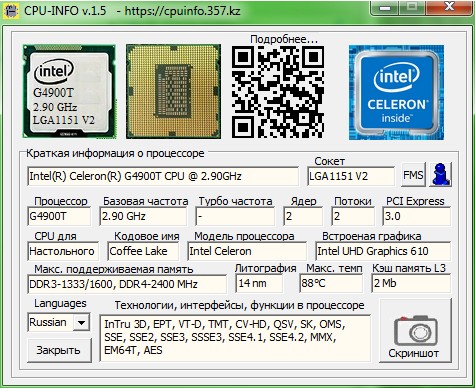475x389 pixels.
Task: Select the processor full name field
Action: coord(163,176)
